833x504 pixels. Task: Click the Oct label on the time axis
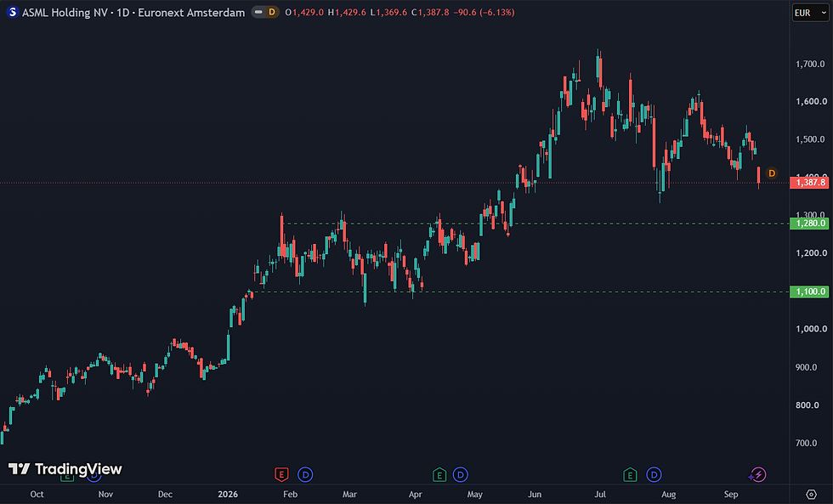coord(37,494)
